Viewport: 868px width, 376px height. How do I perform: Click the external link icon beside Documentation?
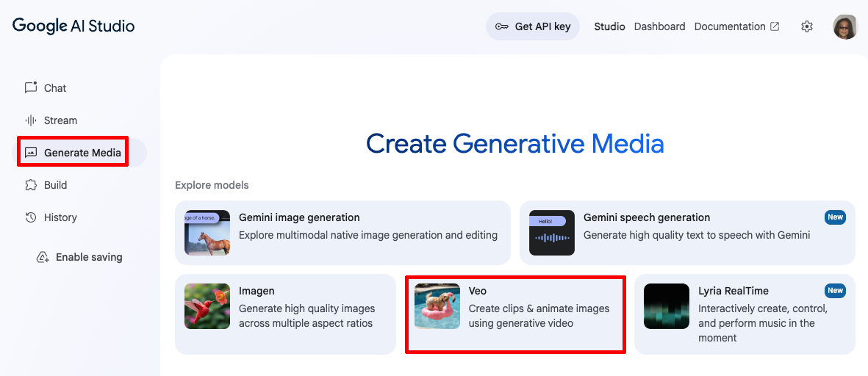pos(775,26)
